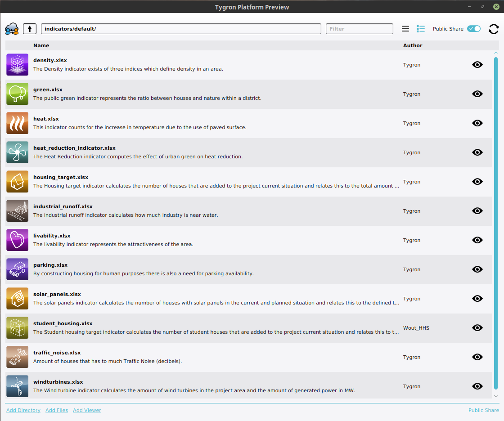
Task: Turn off the Public Share switch
Action: (474, 29)
